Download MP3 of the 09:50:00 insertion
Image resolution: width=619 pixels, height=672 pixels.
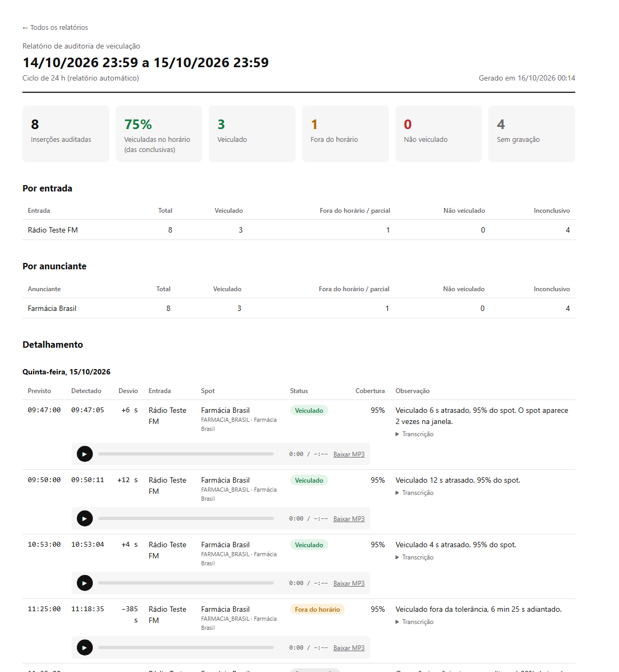coord(349,519)
